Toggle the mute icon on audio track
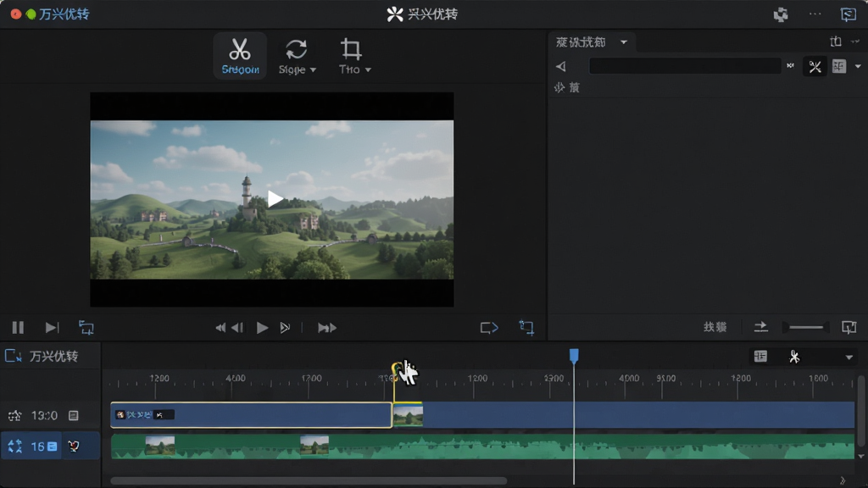 (74, 446)
